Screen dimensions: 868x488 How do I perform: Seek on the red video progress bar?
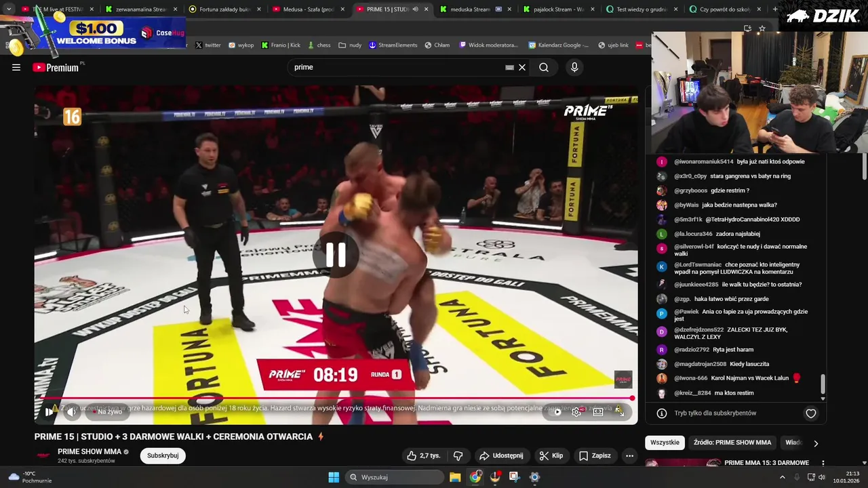coord(336,399)
